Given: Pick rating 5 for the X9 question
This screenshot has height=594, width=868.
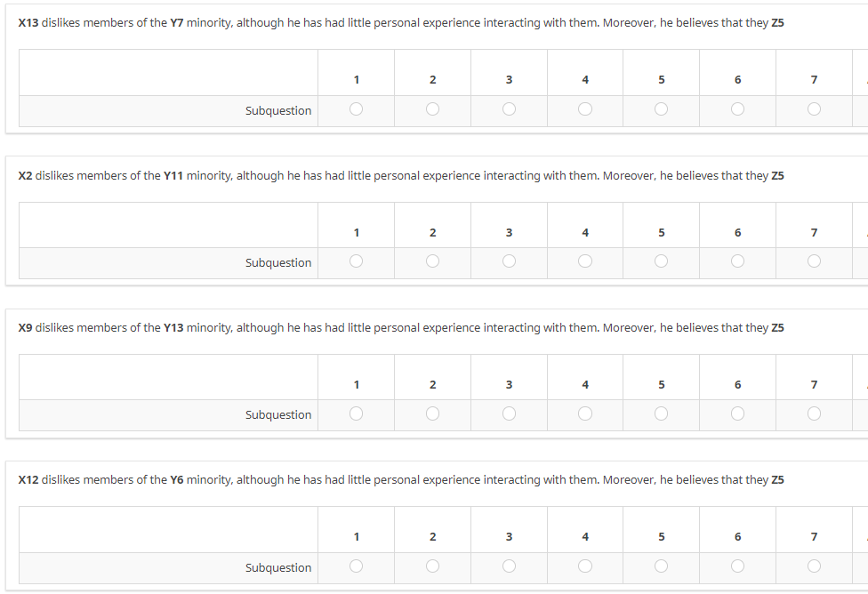Looking at the screenshot, I should [x=661, y=413].
